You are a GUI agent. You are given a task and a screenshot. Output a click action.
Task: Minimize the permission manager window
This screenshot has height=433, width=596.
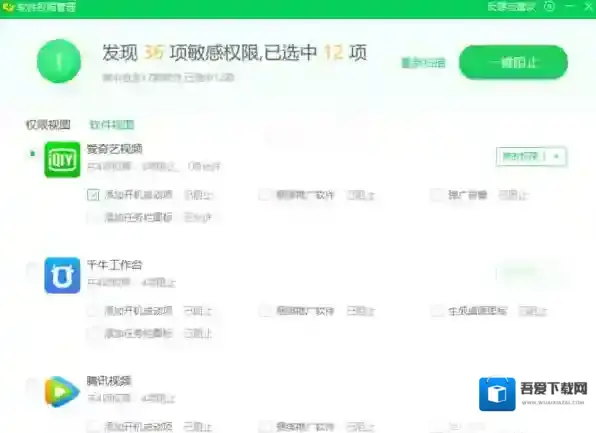[x=570, y=6]
